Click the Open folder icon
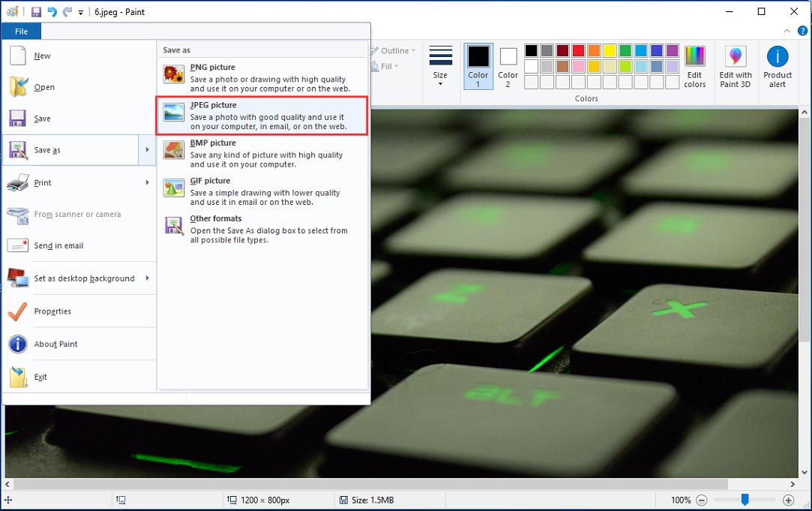The image size is (812, 511). click(x=18, y=87)
